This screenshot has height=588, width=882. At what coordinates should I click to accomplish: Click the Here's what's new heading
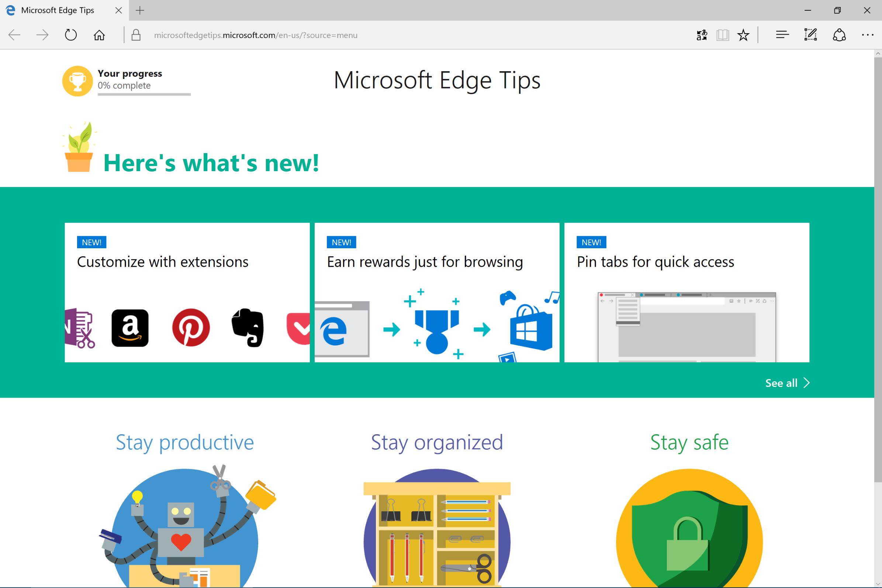(x=211, y=163)
